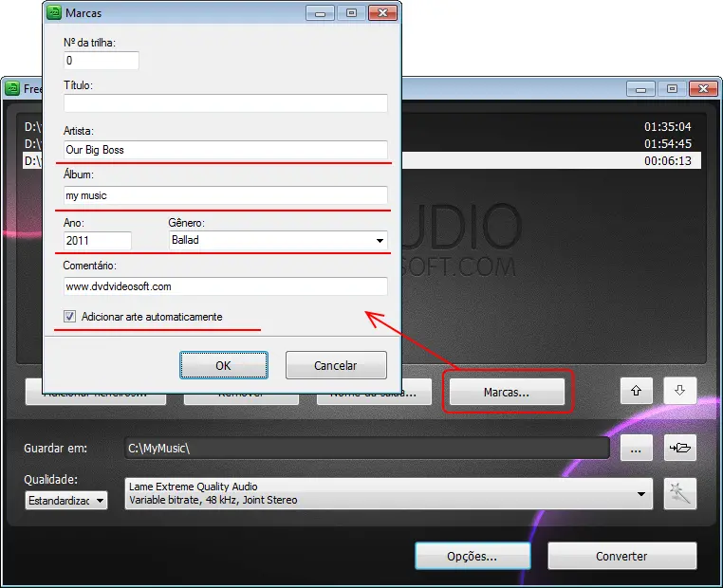Click the Guardar em path C:\MyMusic\
Image resolution: width=723 pixels, height=588 pixels.
(367, 448)
